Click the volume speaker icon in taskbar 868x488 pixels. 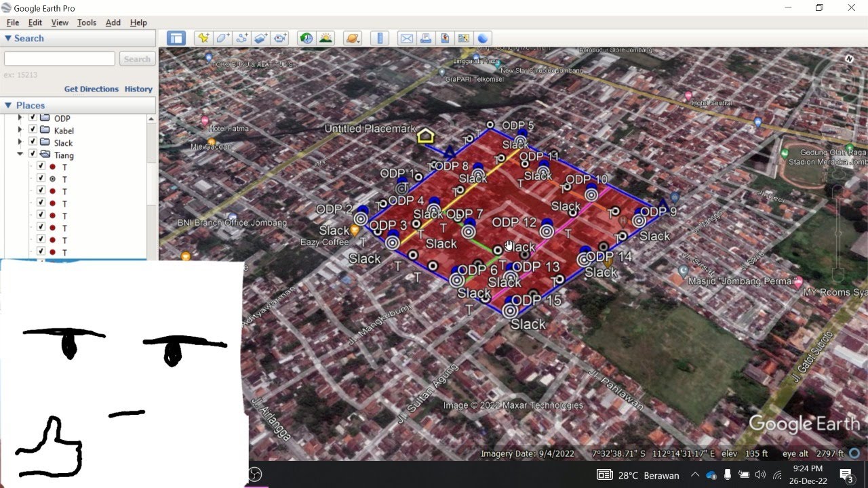tap(760, 475)
